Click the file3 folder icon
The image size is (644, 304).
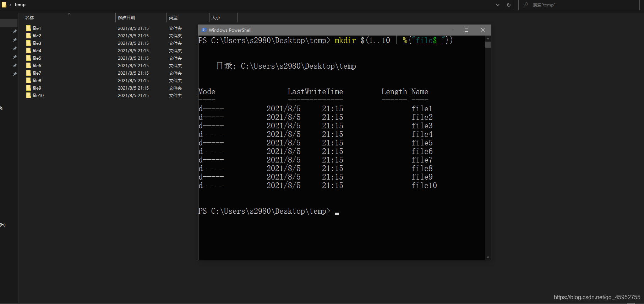click(28, 43)
